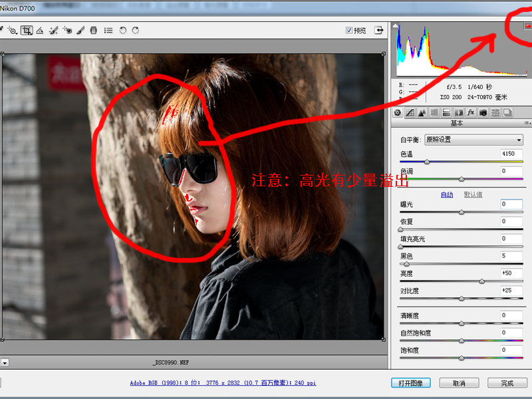Switch to the Tone Curve tab

coord(410,112)
